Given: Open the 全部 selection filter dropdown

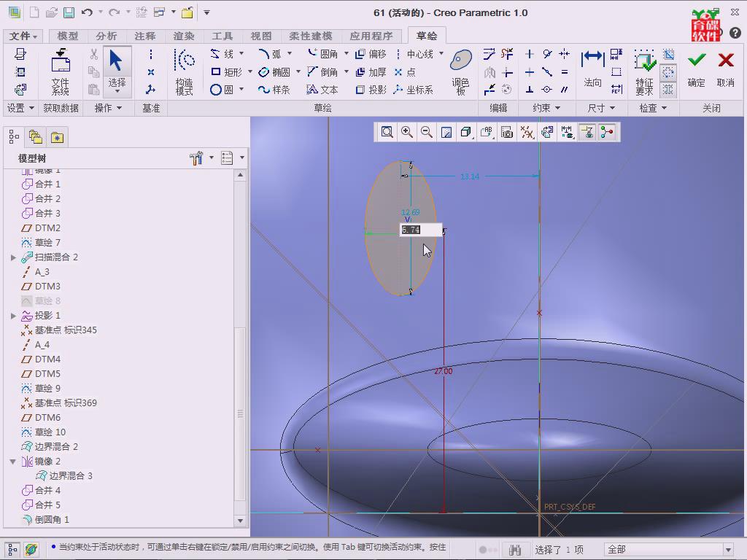Looking at the screenshot, I should [728, 550].
